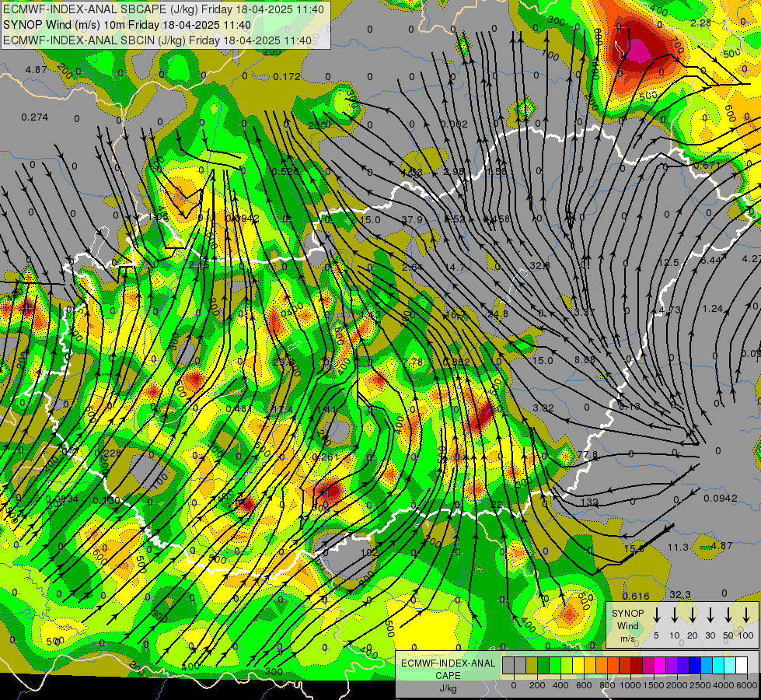
Task: Click the 6000 tick label on CAPE scale
Action: pyautogui.click(x=746, y=685)
